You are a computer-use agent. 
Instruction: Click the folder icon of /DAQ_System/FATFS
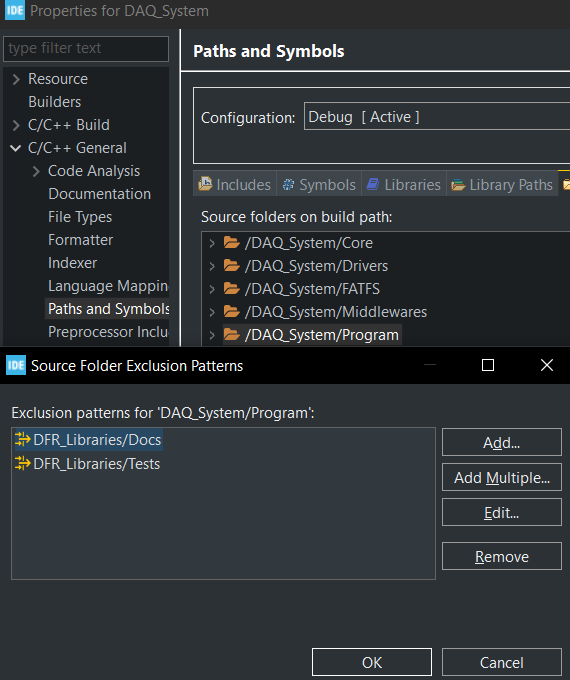coord(232,288)
